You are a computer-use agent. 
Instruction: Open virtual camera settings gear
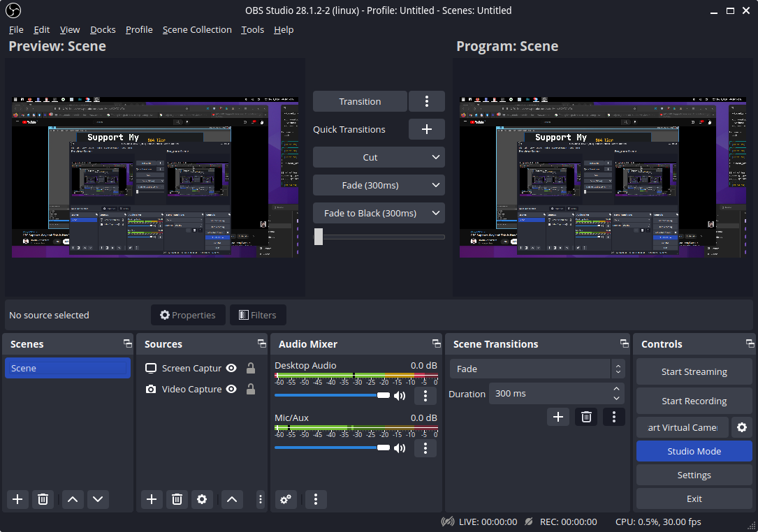pos(741,427)
